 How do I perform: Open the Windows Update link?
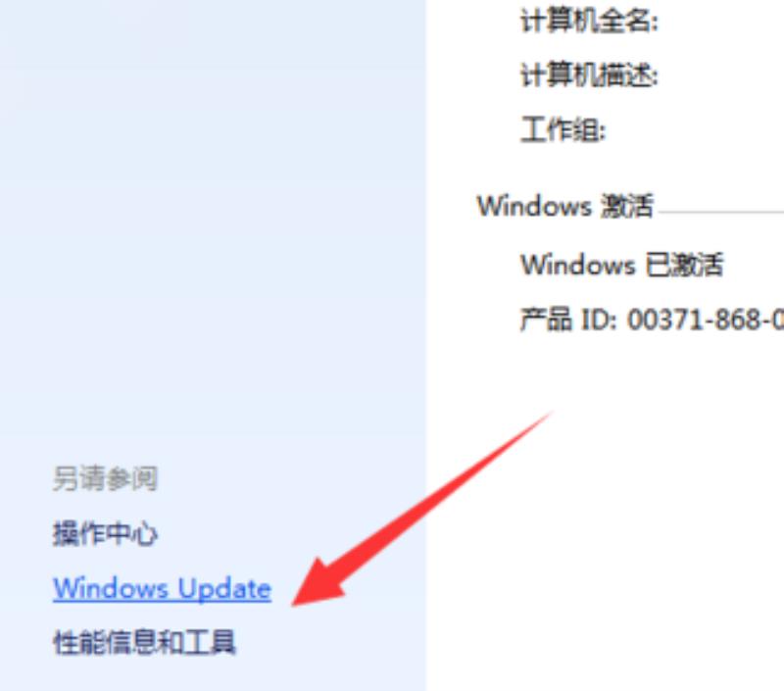[162, 589]
